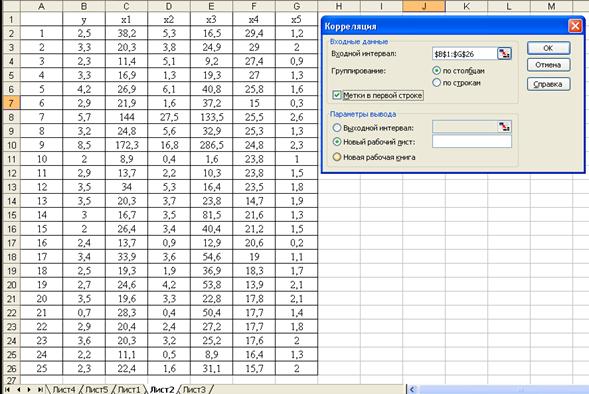Select column M header
Image resolution: width=589 pixels, height=394 pixels.
[551, 6]
